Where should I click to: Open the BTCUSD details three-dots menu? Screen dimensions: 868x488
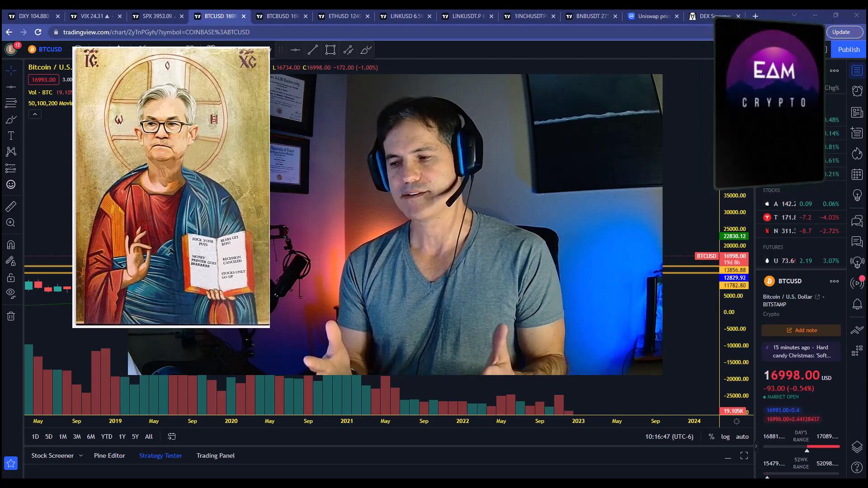834,281
